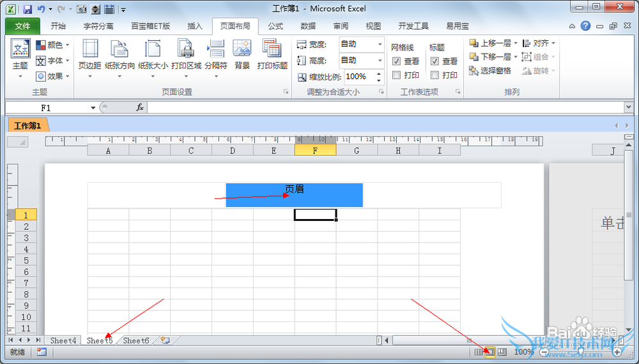639x364 pixels.
Task: Open Scale to Fit dialog launcher
Action: click(381, 92)
